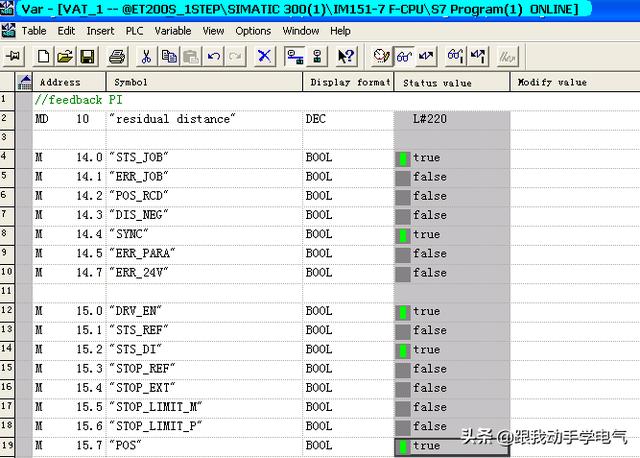Click the VAT document icon beside Table menu

click(8, 31)
